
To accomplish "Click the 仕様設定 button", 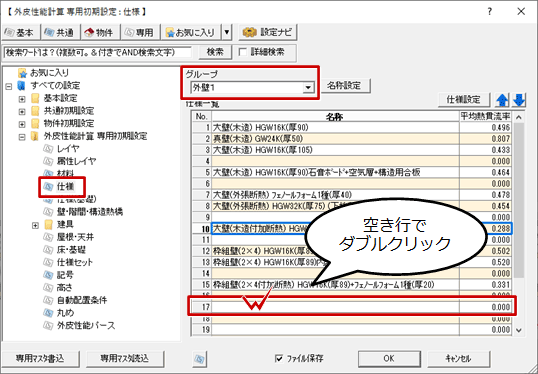I will (x=463, y=100).
